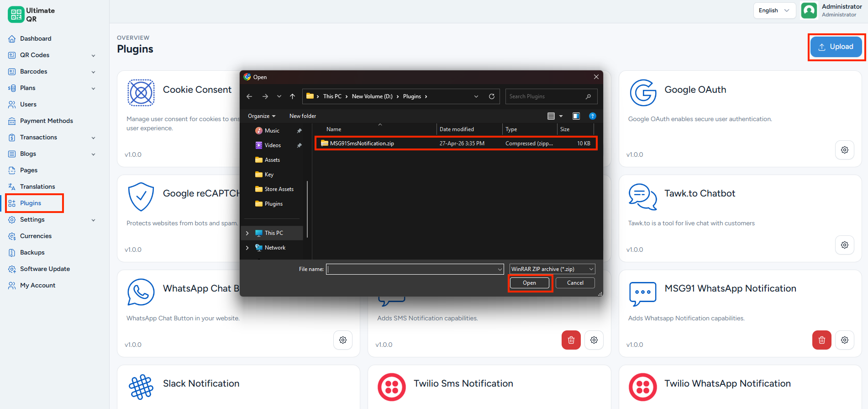The image size is (868, 409).
Task: Click the Twilio WhatsApp Notification logo
Action: (x=643, y=387)
